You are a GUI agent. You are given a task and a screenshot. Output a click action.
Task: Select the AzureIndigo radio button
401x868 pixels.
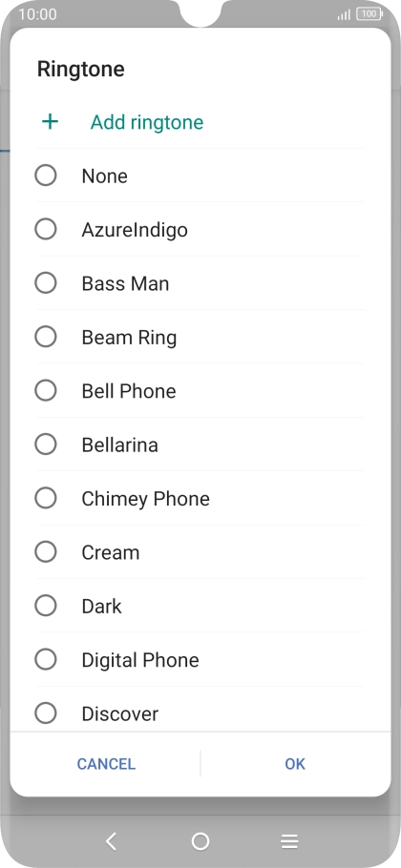tap(46, 229)
